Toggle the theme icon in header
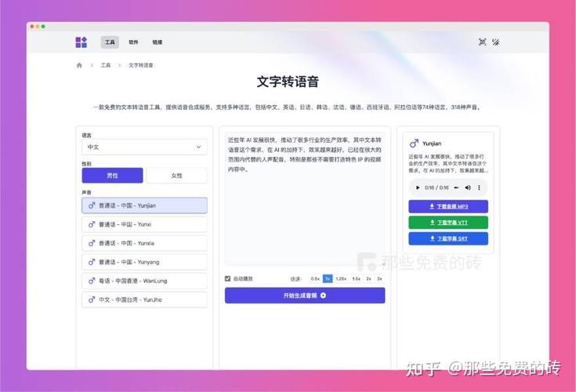 [x=496, y=42]
